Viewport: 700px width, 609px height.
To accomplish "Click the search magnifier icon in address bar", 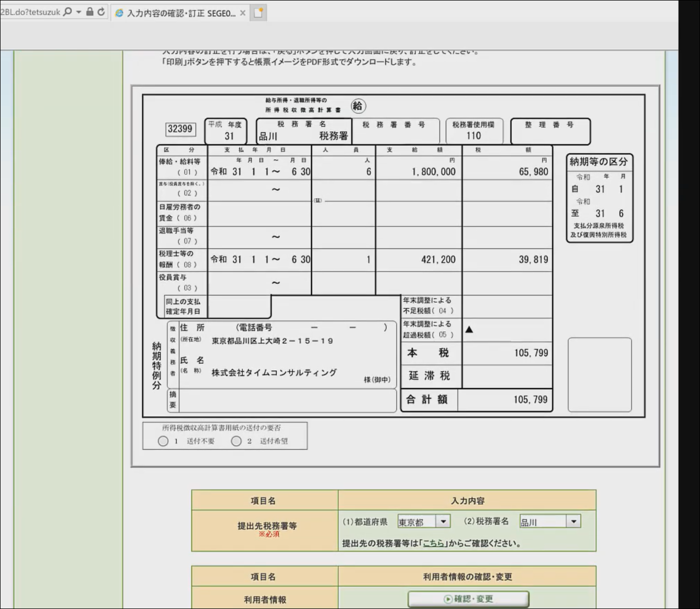I will click(67, 11).
